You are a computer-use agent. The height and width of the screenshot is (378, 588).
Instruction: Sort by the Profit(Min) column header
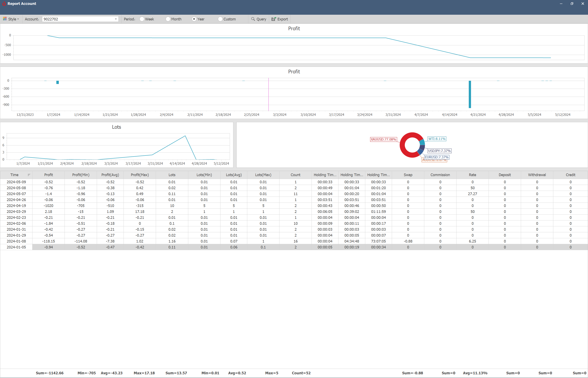81,175
